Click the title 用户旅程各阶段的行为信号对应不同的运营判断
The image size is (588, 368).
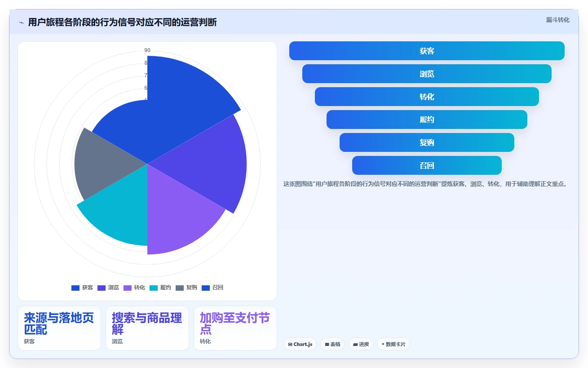point(122,22)
